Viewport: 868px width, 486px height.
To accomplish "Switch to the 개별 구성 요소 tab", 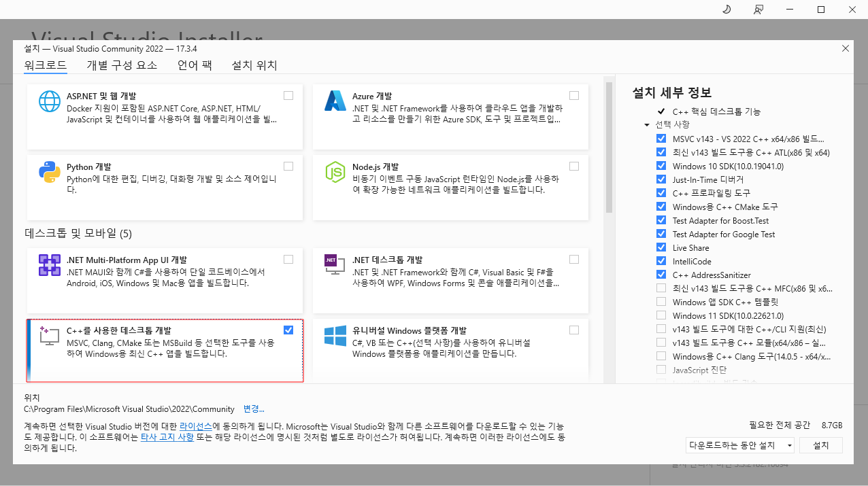I will [x=122, y=65].
